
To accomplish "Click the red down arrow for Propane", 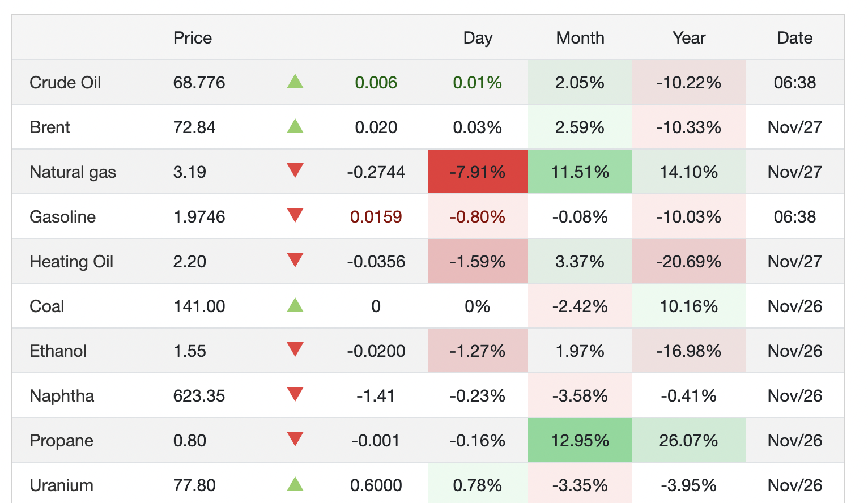I will point(295,439).
